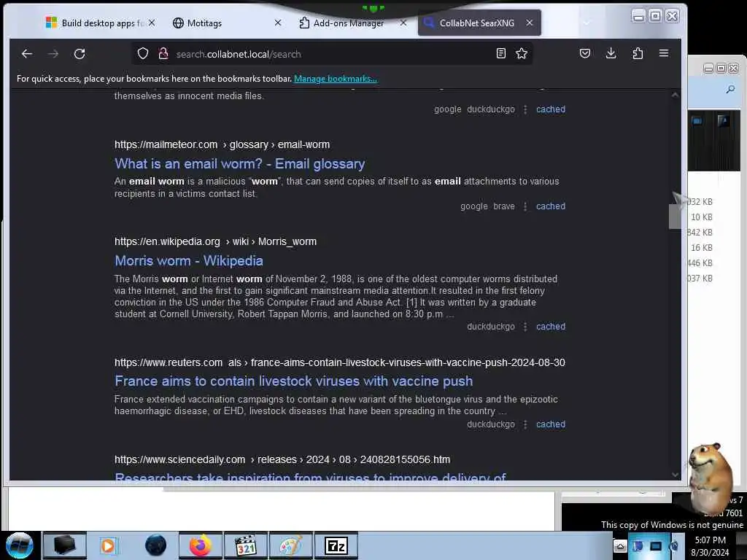
Task: Open Media Player Classic 321 taskbar icon
Action: (246, 545)
